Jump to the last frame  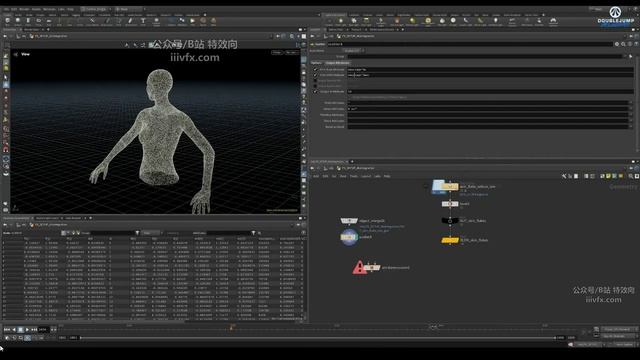point(34,329)
